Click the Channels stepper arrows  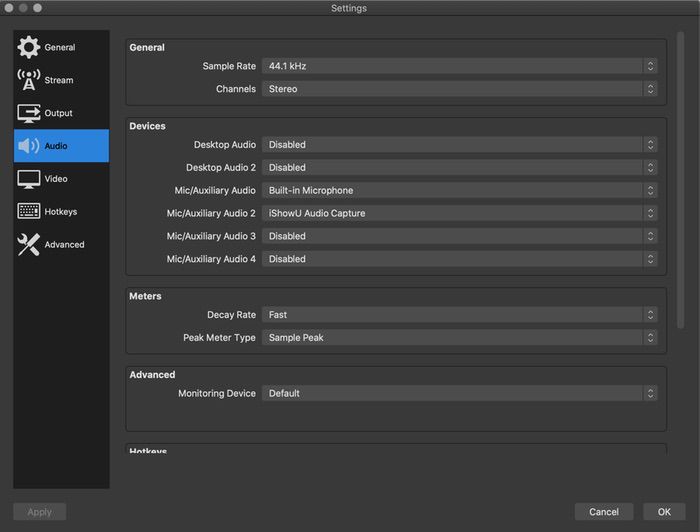tap(650, 89)
